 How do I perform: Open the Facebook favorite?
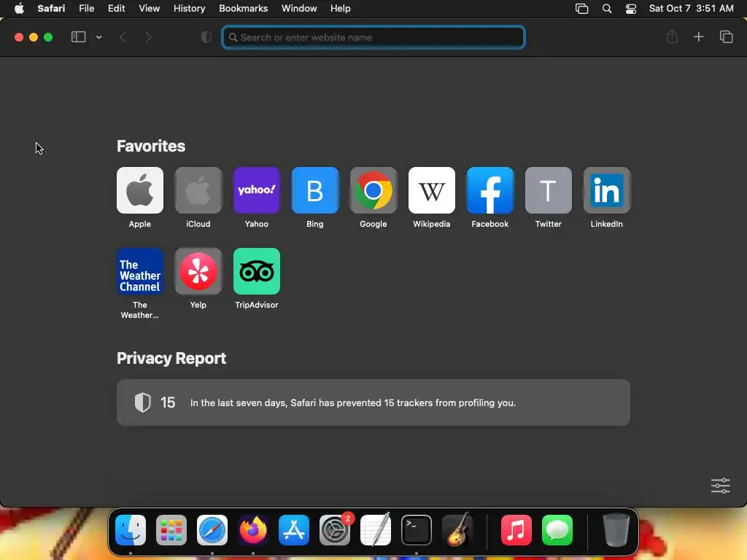click(489, 190)
